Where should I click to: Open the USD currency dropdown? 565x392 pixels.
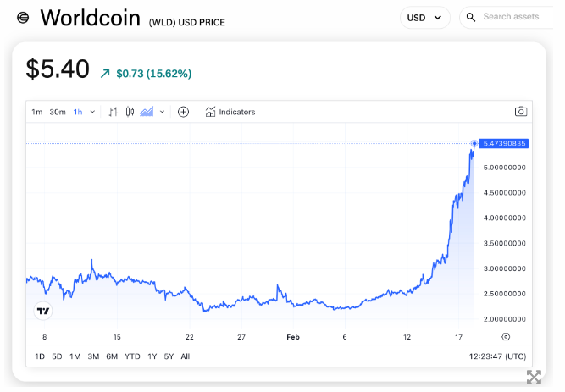coord(425,17)
